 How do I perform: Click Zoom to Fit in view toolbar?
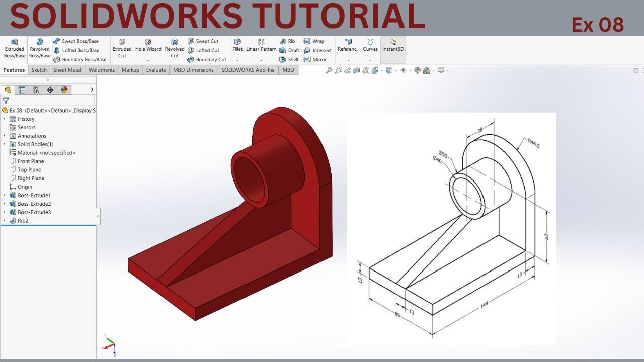click(x=329, y=70)
